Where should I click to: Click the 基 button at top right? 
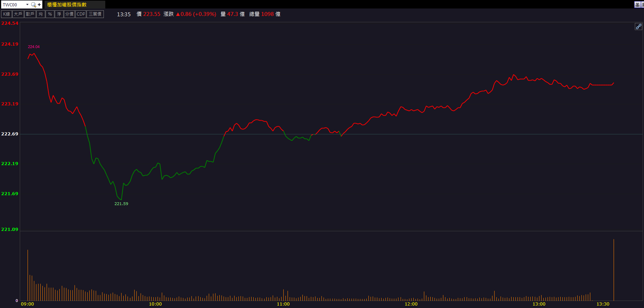pos(637,5)
